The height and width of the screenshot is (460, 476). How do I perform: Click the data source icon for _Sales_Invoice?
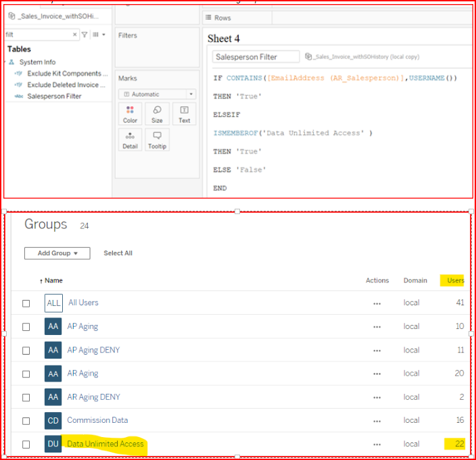(13, 16)
